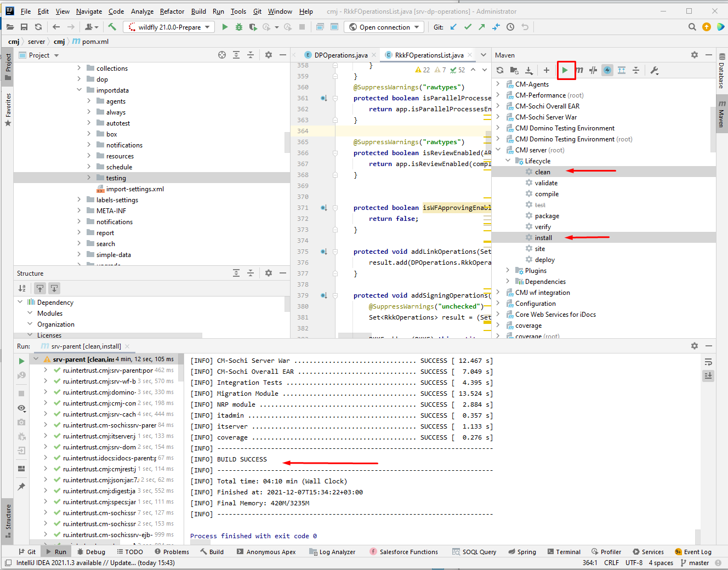This screenshot has width=728, height=570.
Task: Reload all Maven projects
Action: click(500, 70)
